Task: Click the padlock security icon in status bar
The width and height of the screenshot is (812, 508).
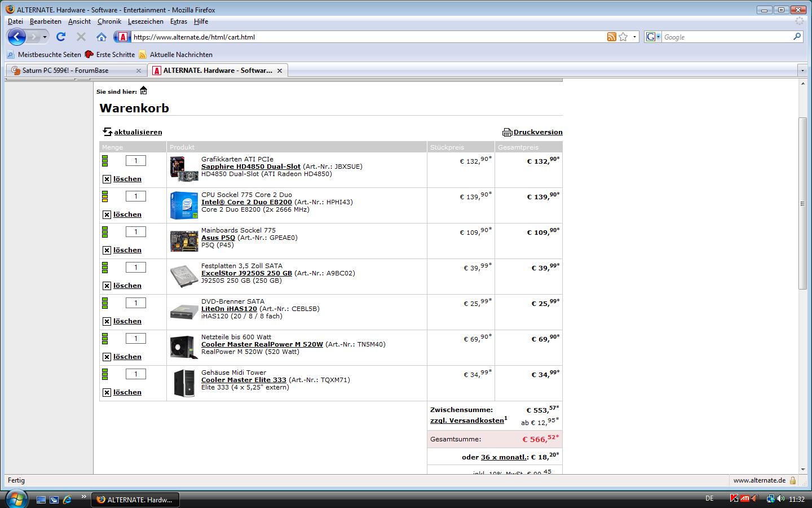Action: tap(793, 480)
